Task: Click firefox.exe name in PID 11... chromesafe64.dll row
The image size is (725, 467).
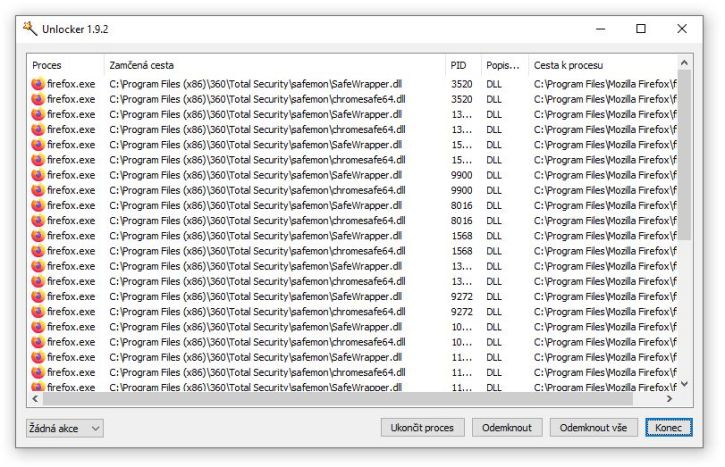Action: click(x=71, y=372)
